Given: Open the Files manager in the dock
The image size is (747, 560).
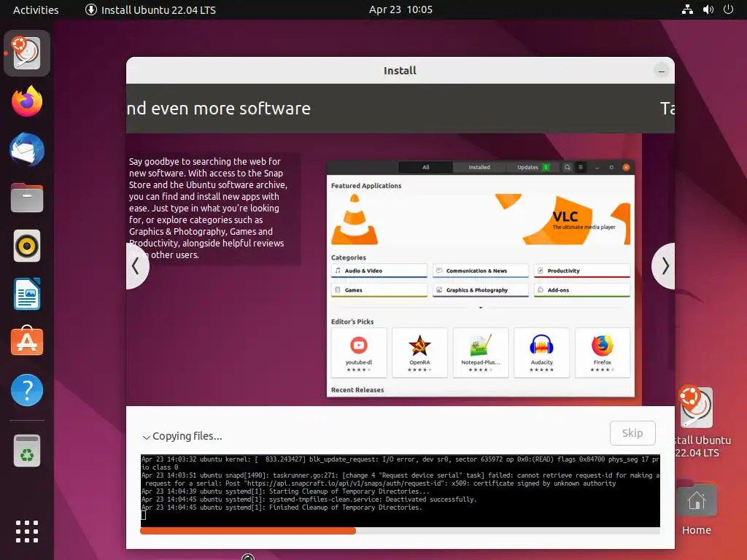Looking at the screenshot, I should [27, 197].
